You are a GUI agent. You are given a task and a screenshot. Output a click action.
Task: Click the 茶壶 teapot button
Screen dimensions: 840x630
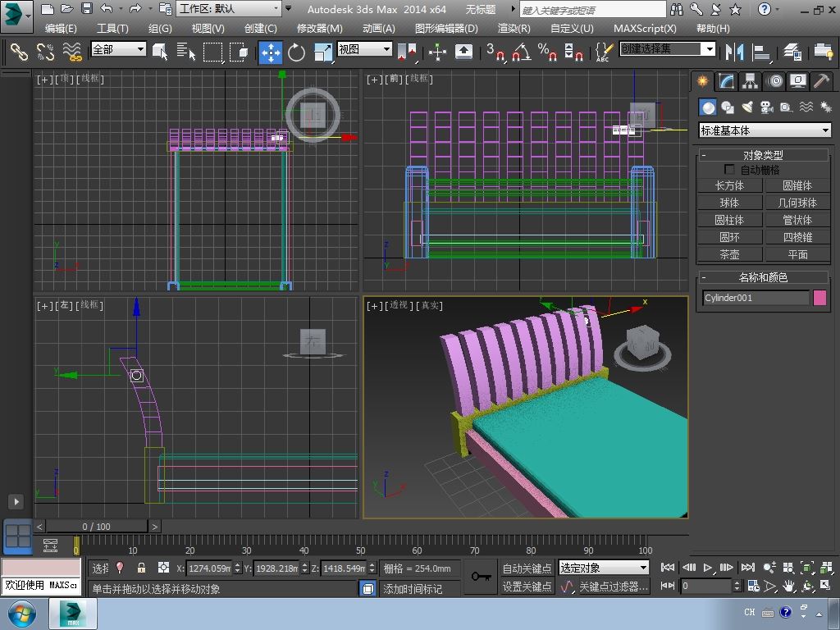pyautogui.click(x=729, y=254)
